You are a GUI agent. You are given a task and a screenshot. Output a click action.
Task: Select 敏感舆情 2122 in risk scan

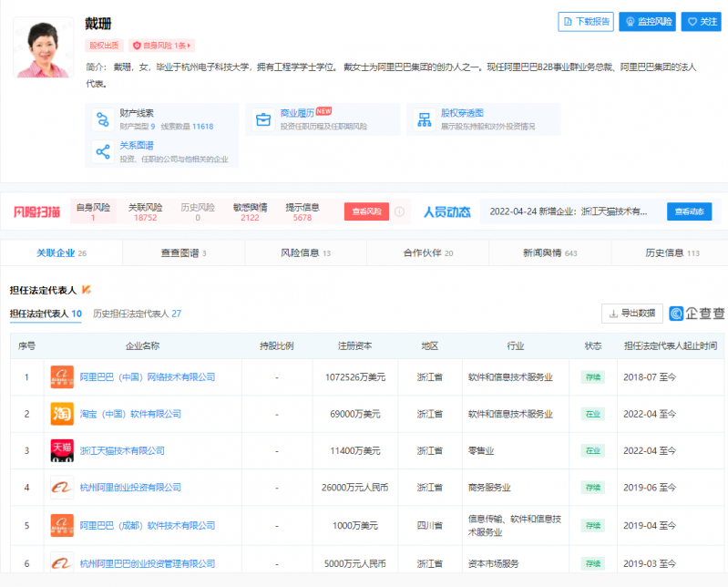[x=250, y=211]
